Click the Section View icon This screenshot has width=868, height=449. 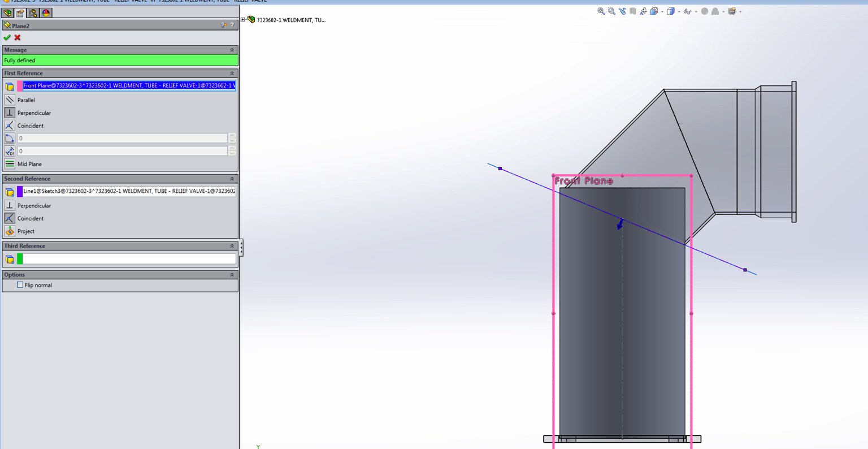(633, 11)
